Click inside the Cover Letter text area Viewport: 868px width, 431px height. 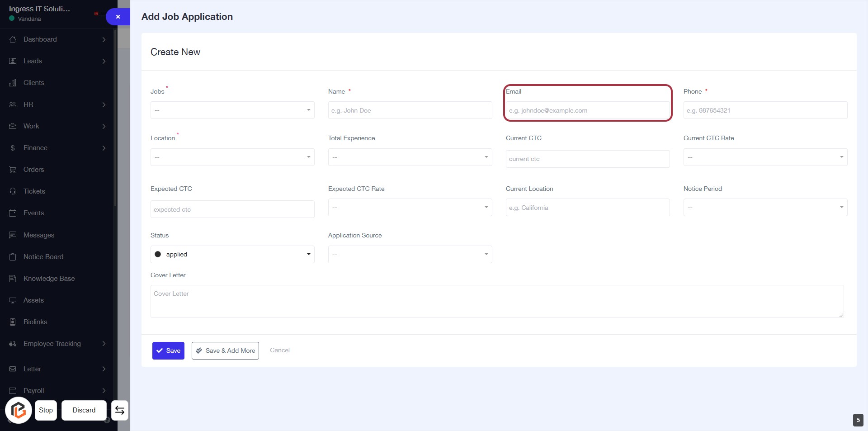496,301
